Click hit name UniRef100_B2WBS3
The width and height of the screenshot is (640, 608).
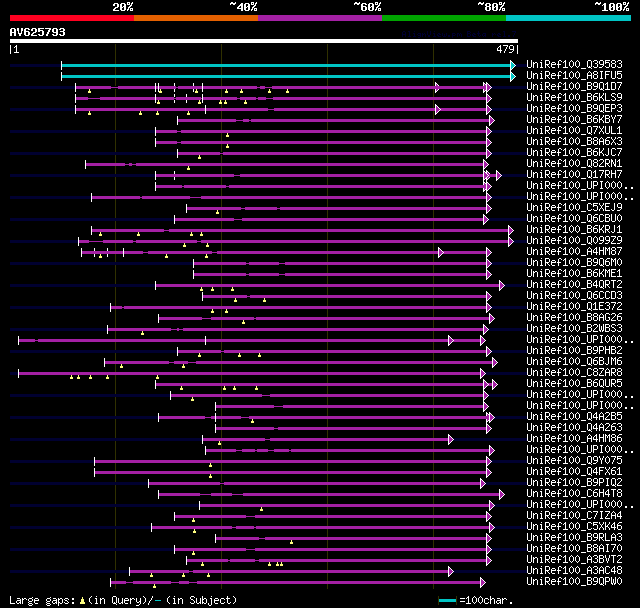(574, 328)
